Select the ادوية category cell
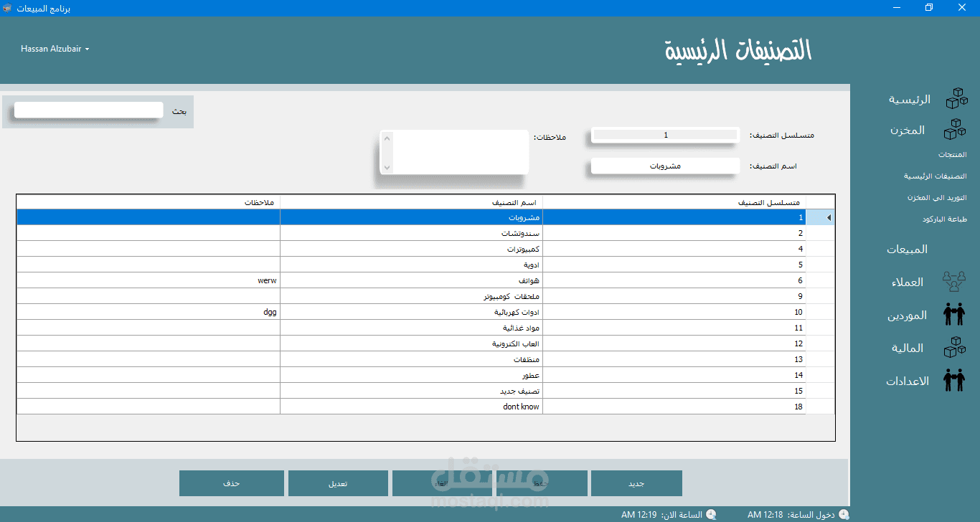 (x=412, y=265)
